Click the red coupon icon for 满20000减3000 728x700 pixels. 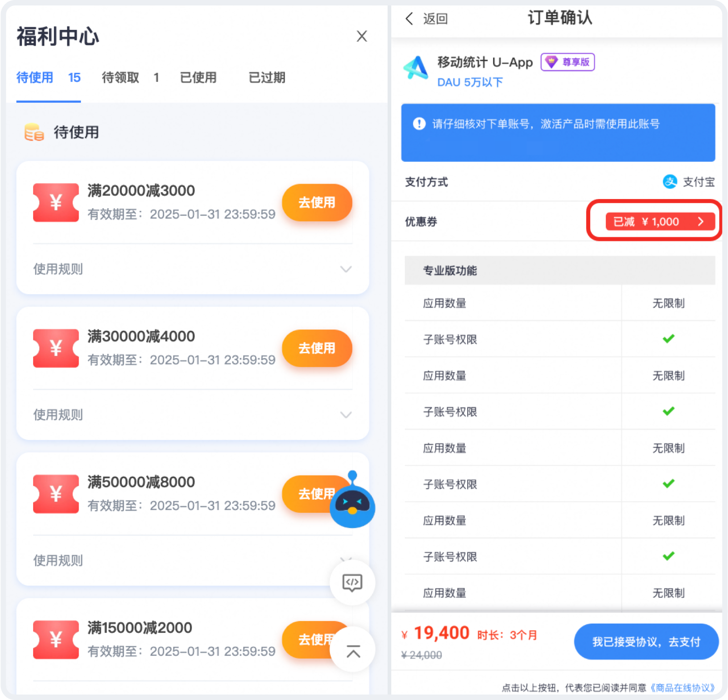coord(56,202)
